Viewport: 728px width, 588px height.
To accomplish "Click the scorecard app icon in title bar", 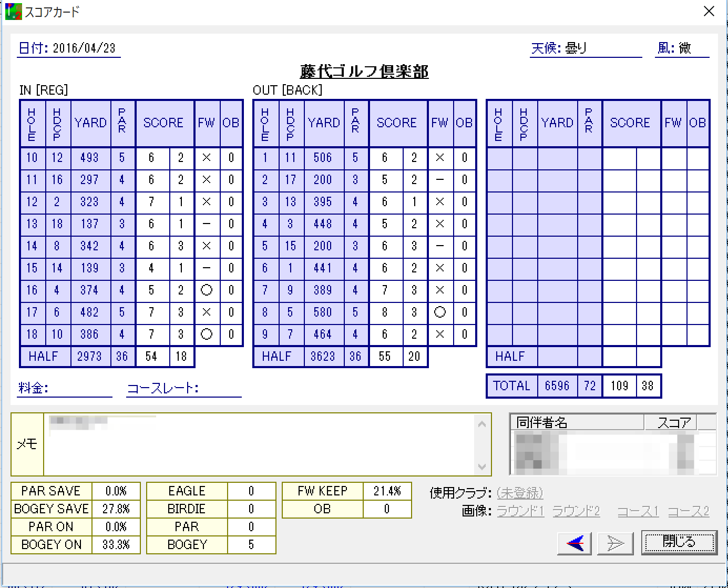I will [13, 12].
